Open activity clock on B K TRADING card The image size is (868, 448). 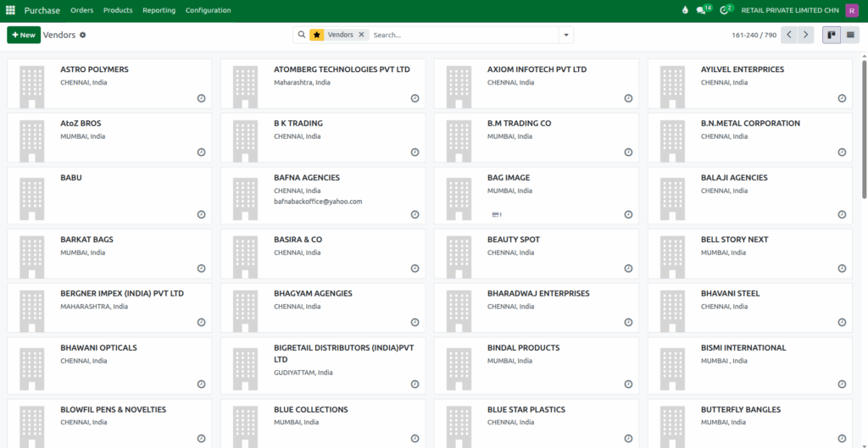[x=415, y=152]
